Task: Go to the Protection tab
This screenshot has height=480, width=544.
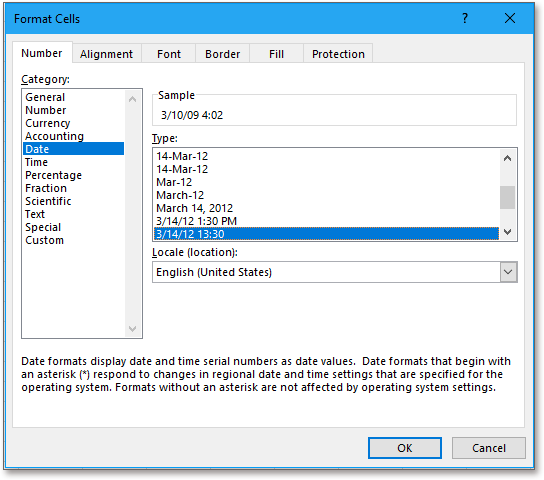Action: coord(338,54)
